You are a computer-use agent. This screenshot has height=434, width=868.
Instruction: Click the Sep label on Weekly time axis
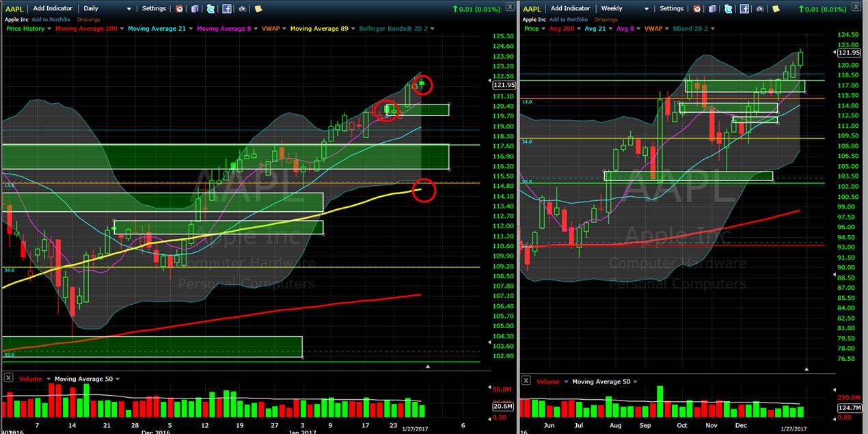[x=647, y=424]
